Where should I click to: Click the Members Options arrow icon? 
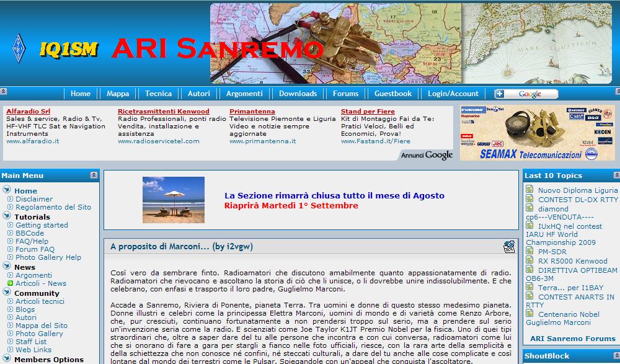point(7,358)
